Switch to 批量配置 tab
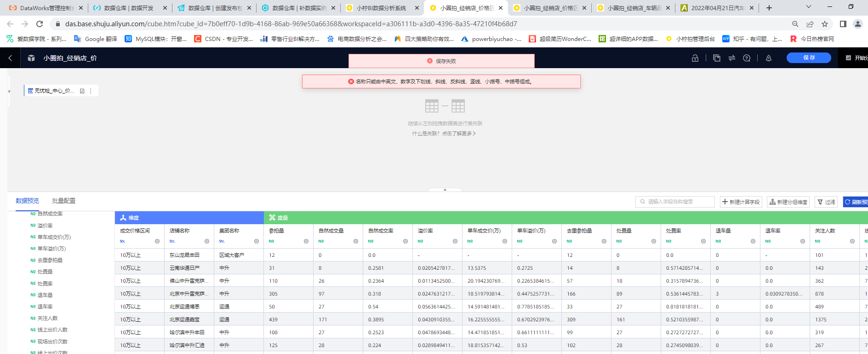The height and width of the screenshot is (354, 868). (63, 201)
